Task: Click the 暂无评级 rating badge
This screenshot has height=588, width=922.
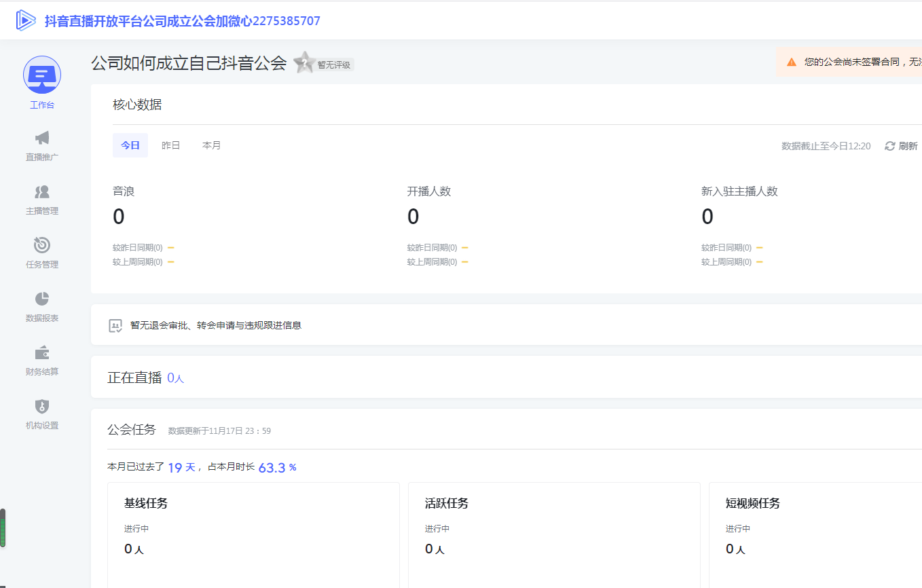Action: [334, 65]
